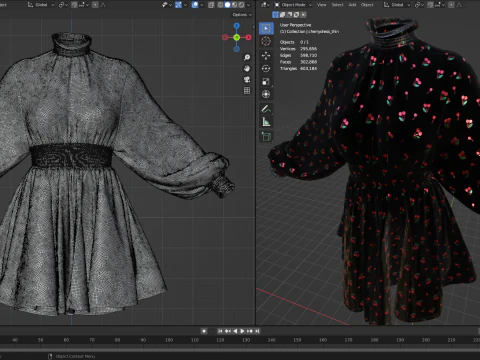This screenshot has height=360, width=480.
Task: Click the negative X red circle on gizmo
Action: [x=225, y=37]
